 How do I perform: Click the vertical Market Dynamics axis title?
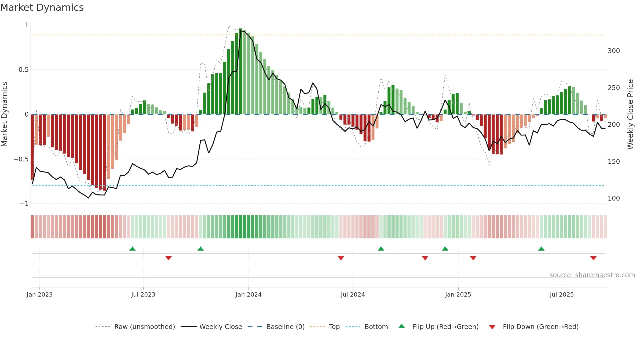tap(4, 114)
